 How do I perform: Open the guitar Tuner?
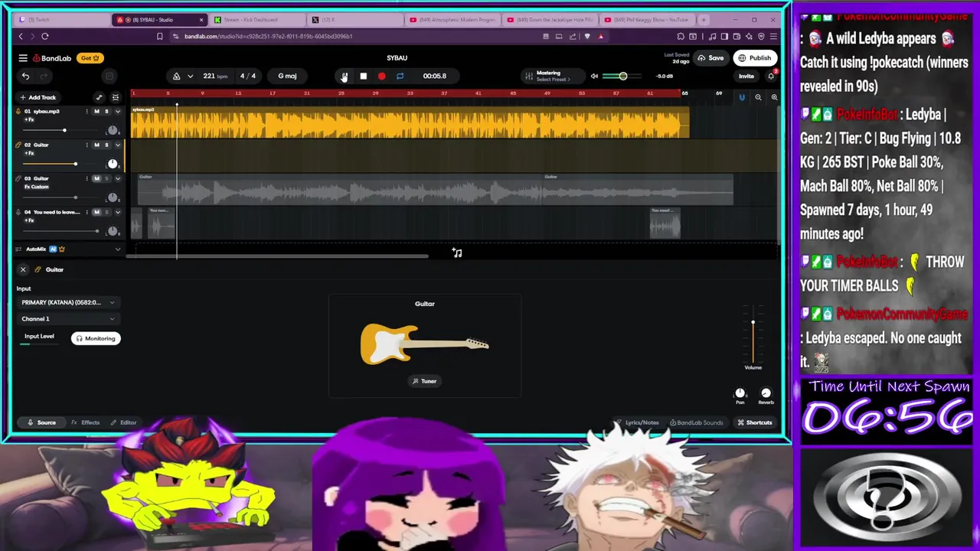pyautogui.click(x=424, y=381)
